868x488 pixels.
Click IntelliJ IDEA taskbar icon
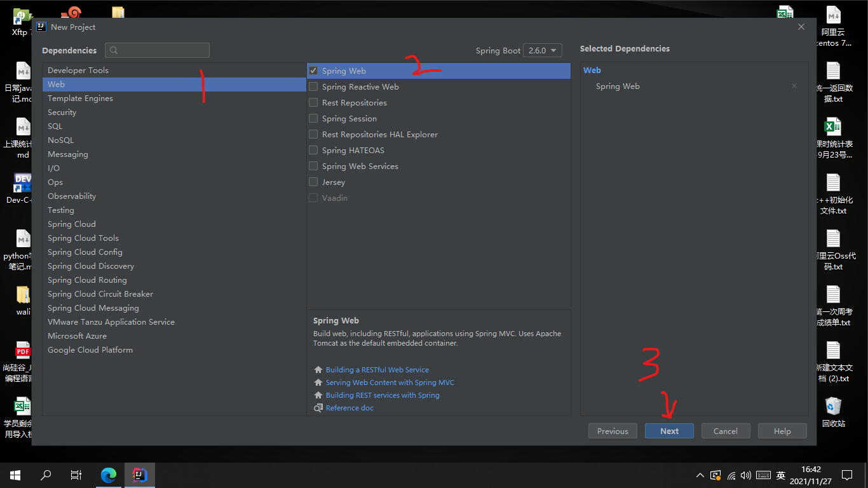pos(140,475)
